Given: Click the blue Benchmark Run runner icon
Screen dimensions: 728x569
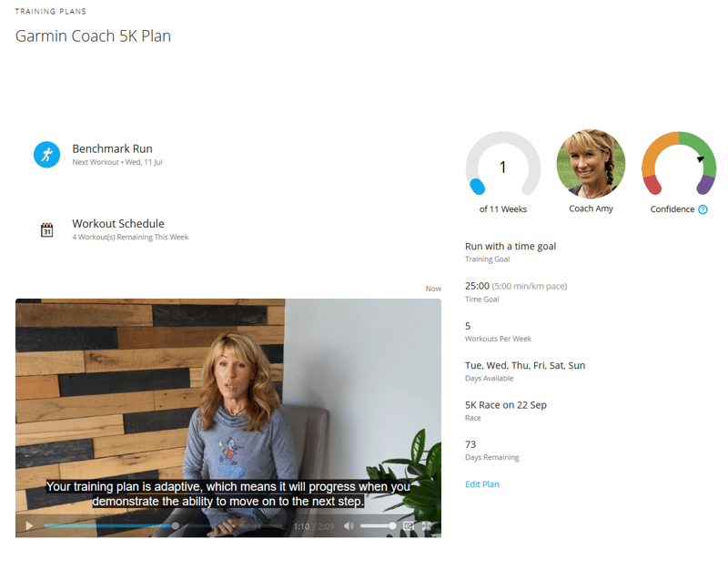Looking at the screenshot, I should click(x=47, y=155).
